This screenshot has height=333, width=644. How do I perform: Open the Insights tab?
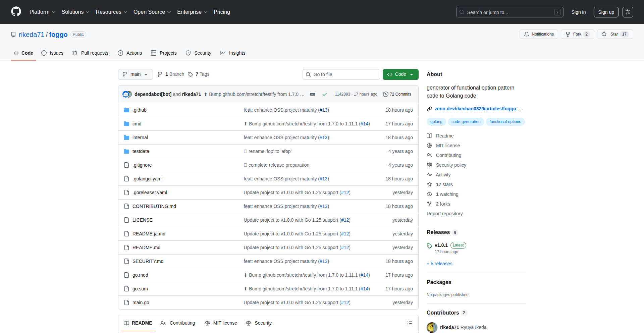pos(233,53)
